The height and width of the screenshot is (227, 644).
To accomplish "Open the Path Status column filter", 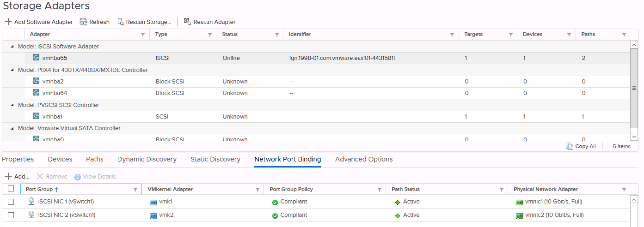I will 502,190.
